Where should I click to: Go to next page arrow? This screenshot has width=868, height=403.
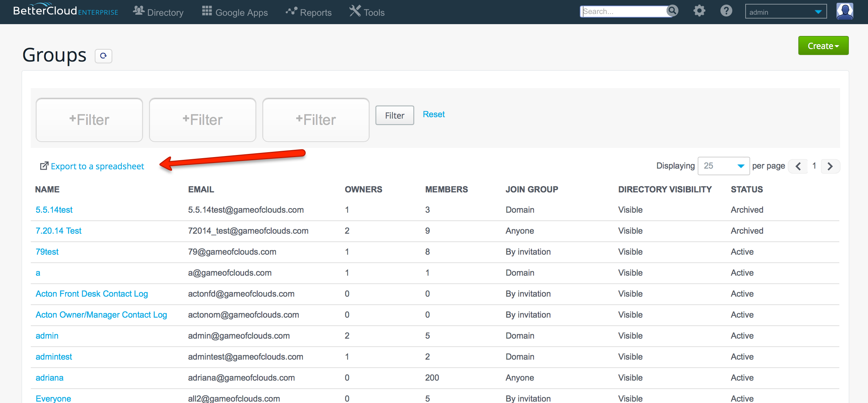(x=830, y=166)
